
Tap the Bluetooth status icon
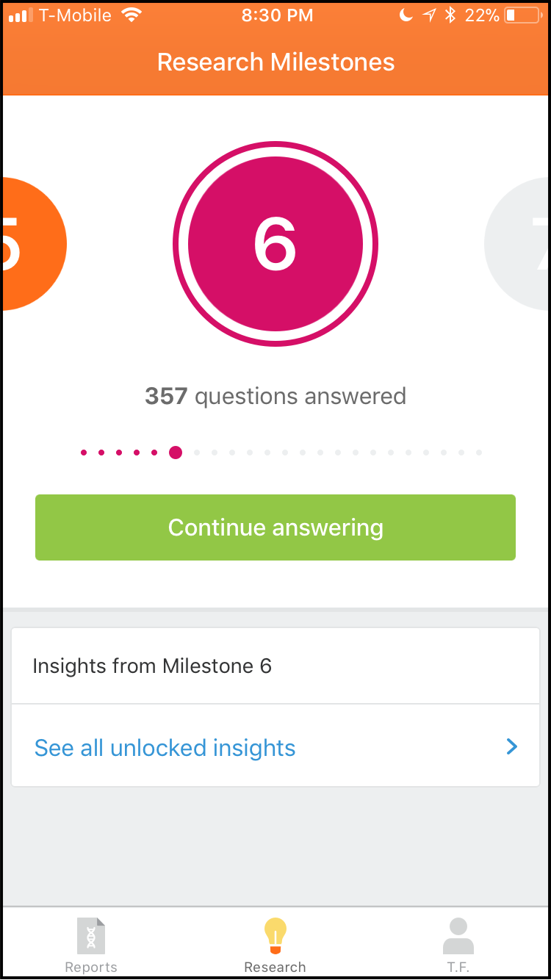click(x=450, y=15)
